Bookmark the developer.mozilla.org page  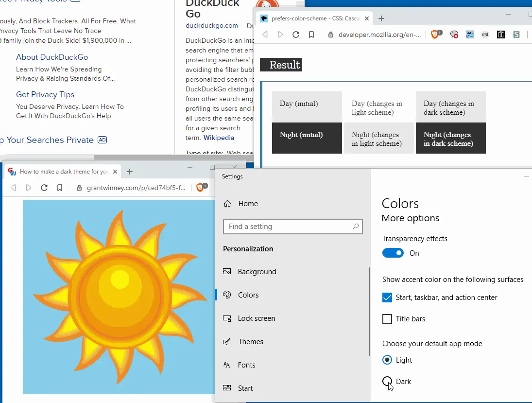tap(311, 35)
